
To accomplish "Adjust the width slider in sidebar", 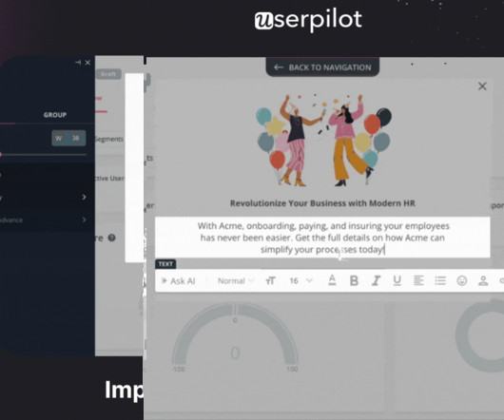I will (44, 155).
